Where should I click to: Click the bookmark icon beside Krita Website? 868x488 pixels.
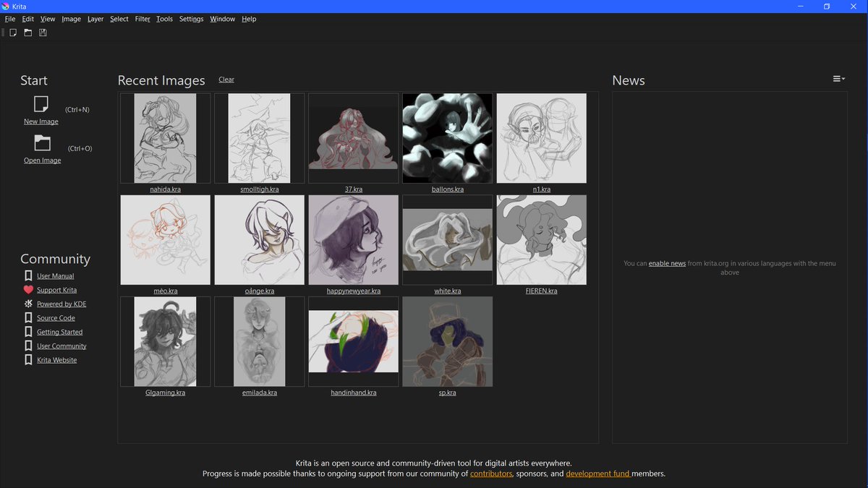pos(28,359)
